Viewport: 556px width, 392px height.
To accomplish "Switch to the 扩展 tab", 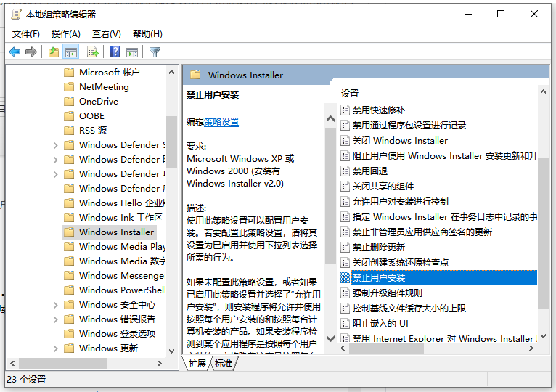I will point(197,363).
